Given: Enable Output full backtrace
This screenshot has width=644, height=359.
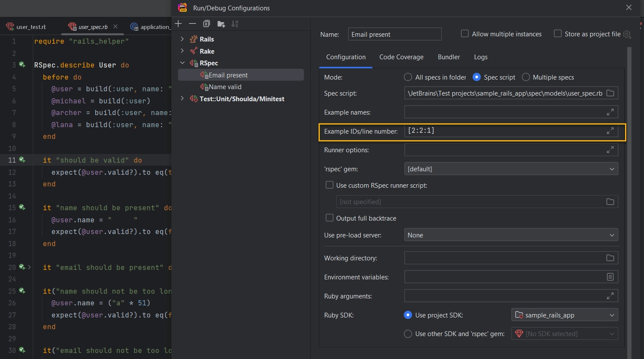Looking at the screenshot, I should click(x=329, y=218).
